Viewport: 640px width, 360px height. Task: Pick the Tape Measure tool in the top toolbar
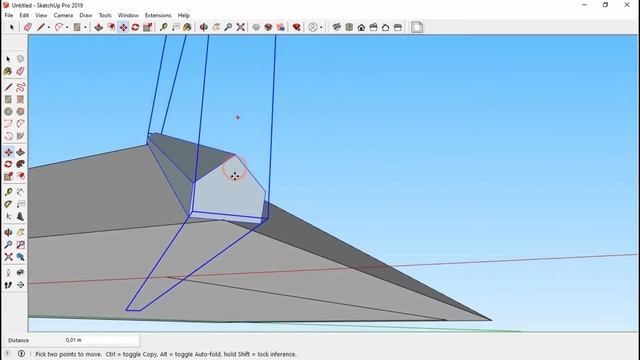coord(163,27)
